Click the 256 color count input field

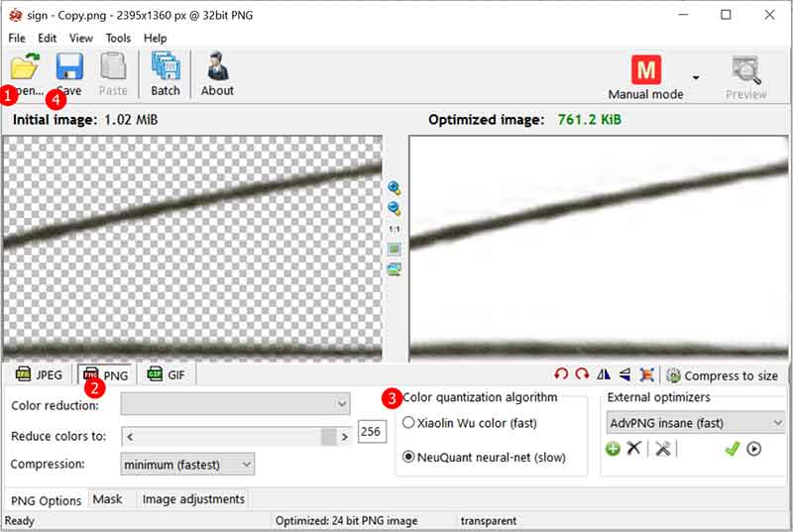[372, 434]
